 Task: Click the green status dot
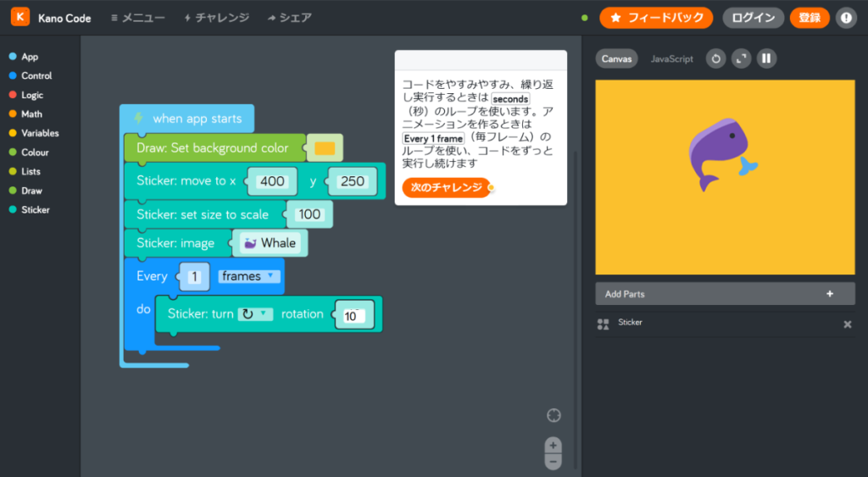(x=585, y=18)
